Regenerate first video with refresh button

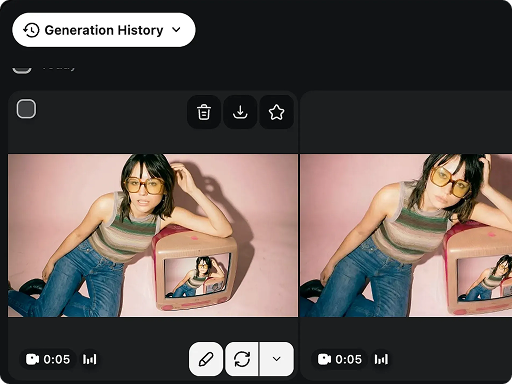click(242, 359)
